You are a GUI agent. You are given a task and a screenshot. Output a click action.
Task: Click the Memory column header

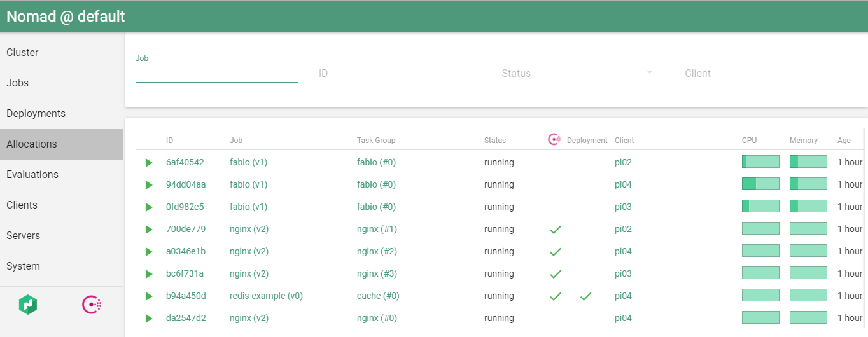[804, 141]
